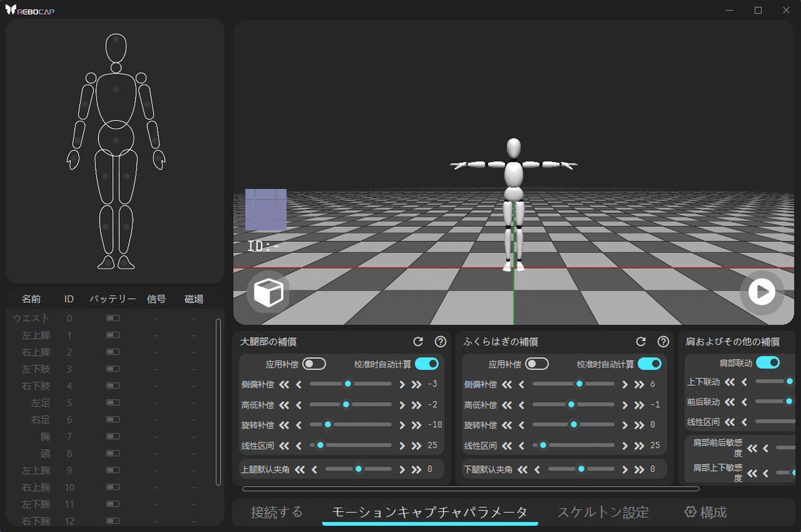Select the 左下腕 tracker row

(x=109, y=504)
